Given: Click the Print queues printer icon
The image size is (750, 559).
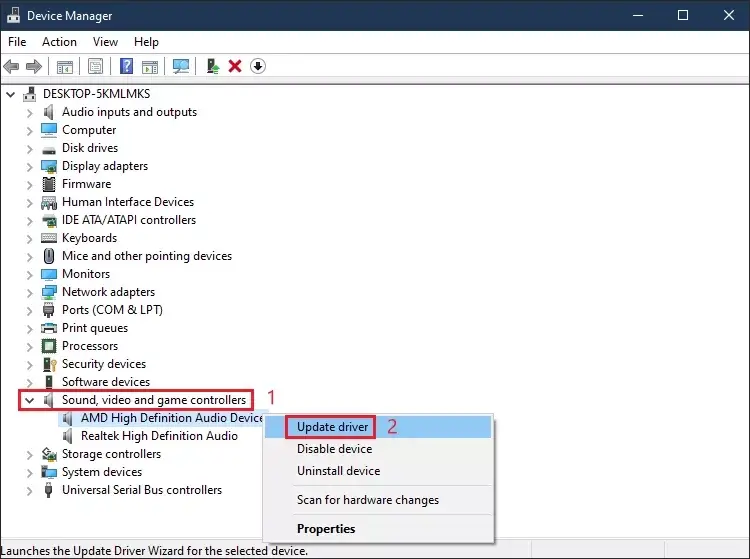Looking at the screenshot, I should 49,329.
